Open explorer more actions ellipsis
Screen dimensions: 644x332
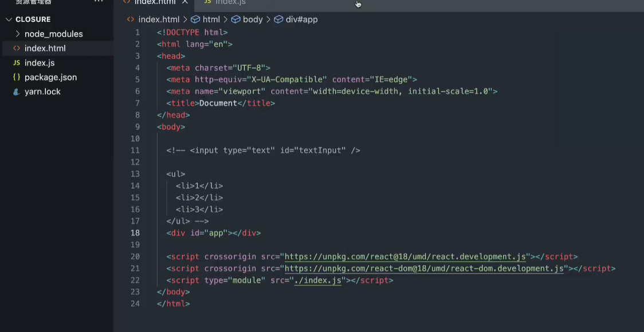(x=99, y=2)
